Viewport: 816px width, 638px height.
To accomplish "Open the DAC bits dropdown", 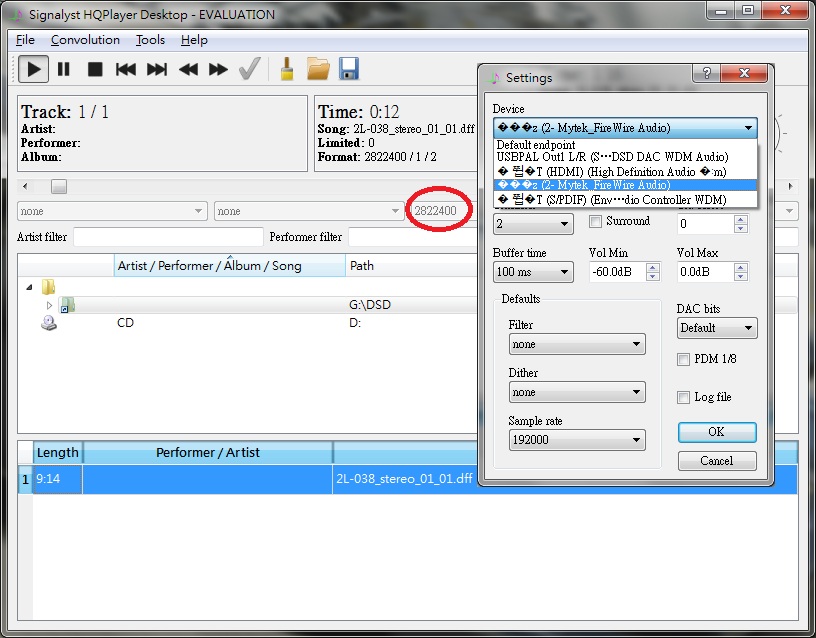I will (x=717, y=328).
